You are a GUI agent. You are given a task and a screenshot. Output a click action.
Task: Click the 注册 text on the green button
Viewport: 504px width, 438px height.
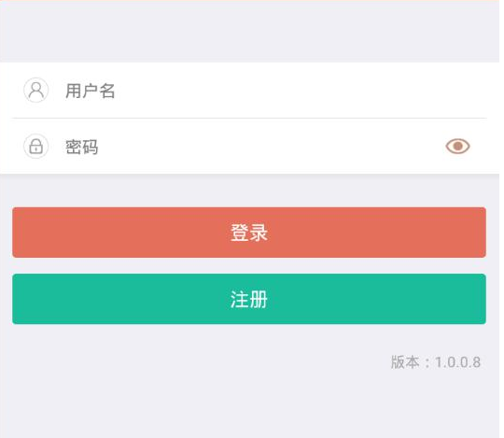tap(249, 300)
